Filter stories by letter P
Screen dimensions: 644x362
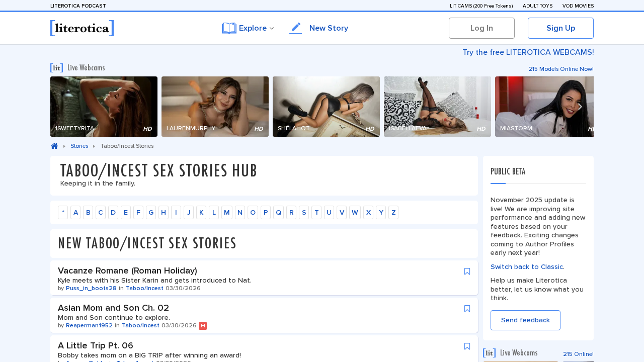point(266,212)
